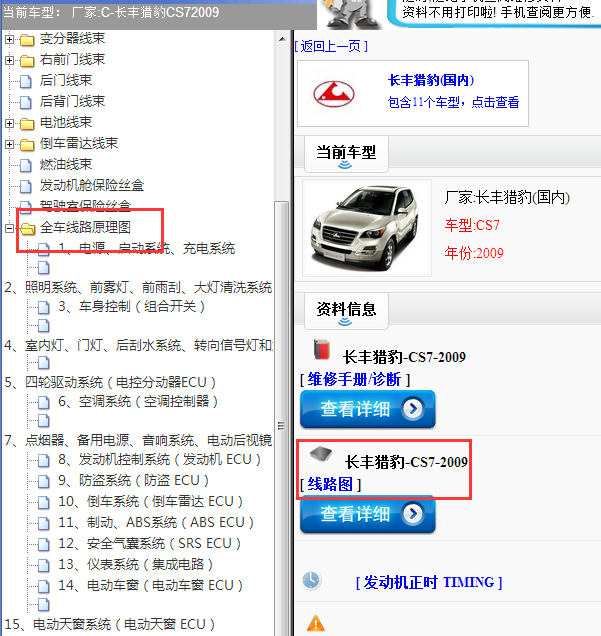Click the 电池线束 folder icon

(x=27, y=124)
